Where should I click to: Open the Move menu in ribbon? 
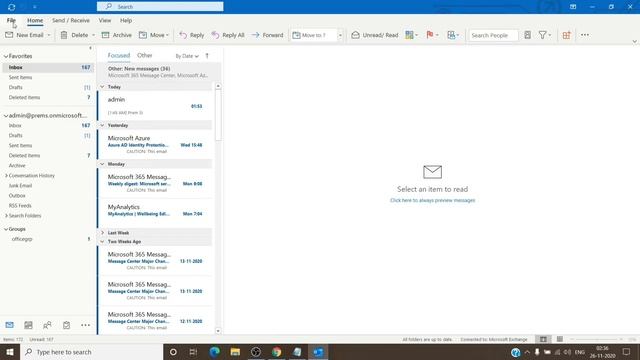(x=153, y=35)
